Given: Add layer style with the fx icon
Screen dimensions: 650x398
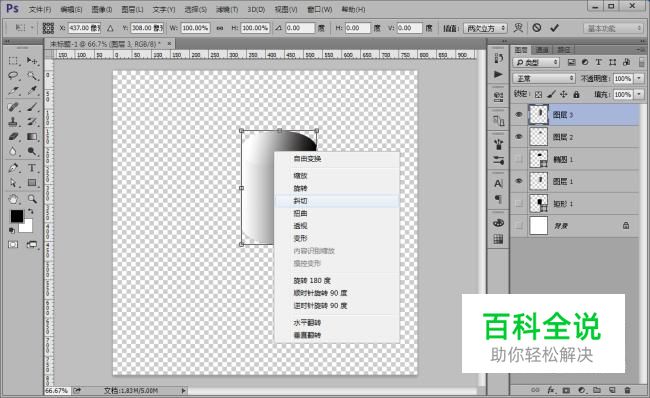Looking at the screenshot, I should pyautogui.click(x=551, y=390).
